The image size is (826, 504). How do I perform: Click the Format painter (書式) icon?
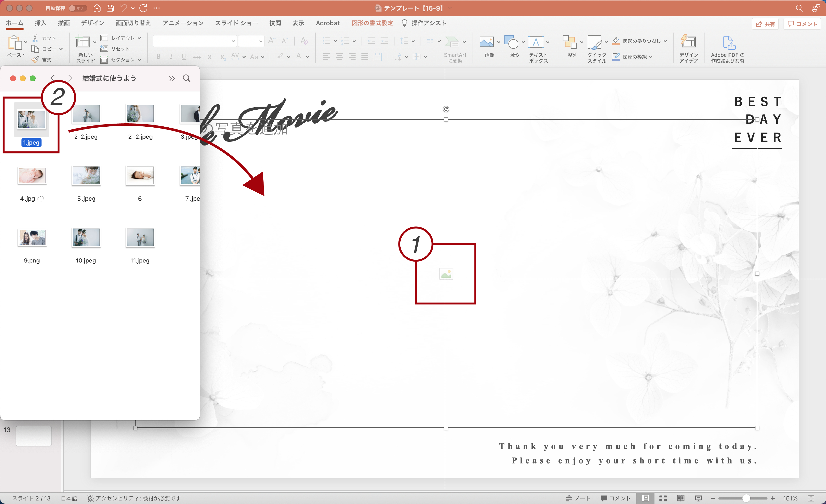[35, 60]
